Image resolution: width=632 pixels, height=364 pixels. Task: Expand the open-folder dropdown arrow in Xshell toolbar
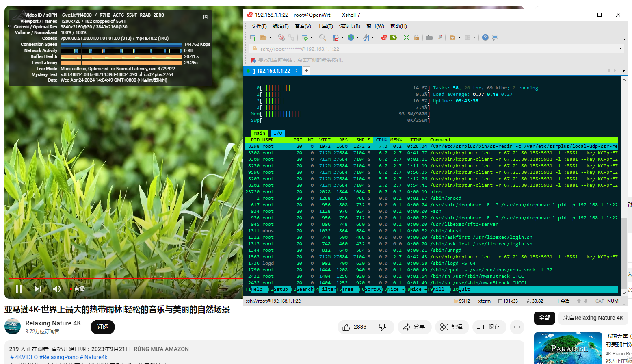[x=270, y=38]
